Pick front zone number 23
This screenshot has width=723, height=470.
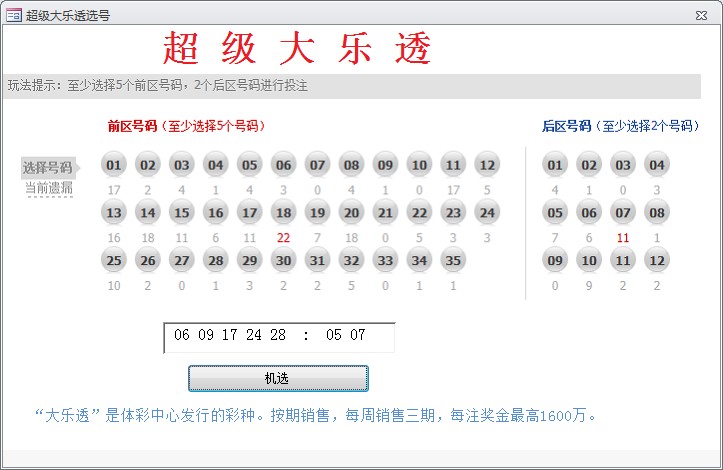click(x=453, y=212)
